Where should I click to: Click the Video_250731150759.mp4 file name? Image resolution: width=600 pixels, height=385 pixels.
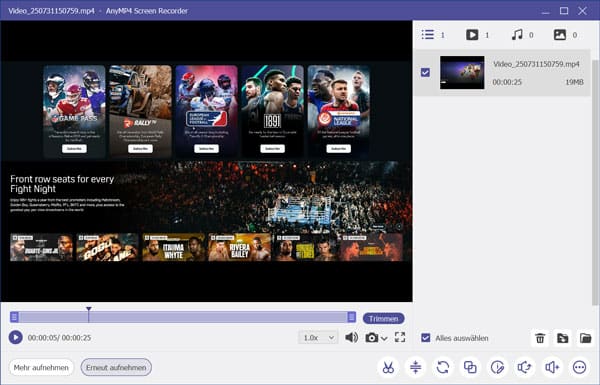tap(536, 64)
